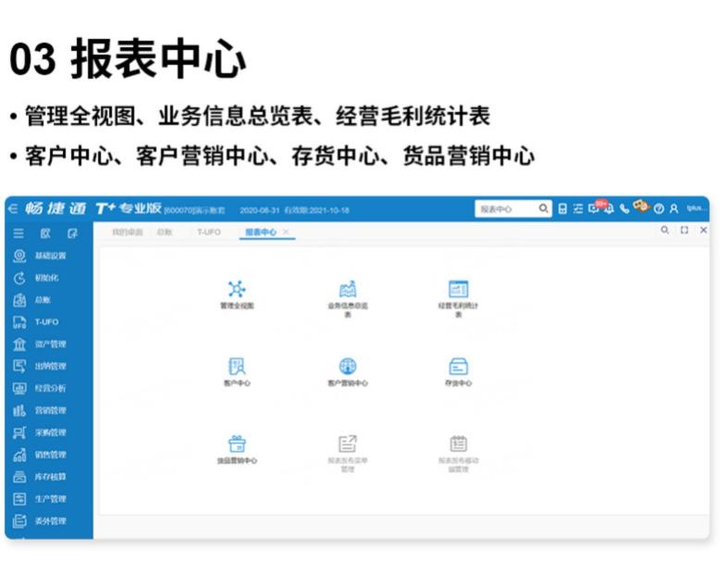Open the 存货中心 icon

click(x=458, y=367)
